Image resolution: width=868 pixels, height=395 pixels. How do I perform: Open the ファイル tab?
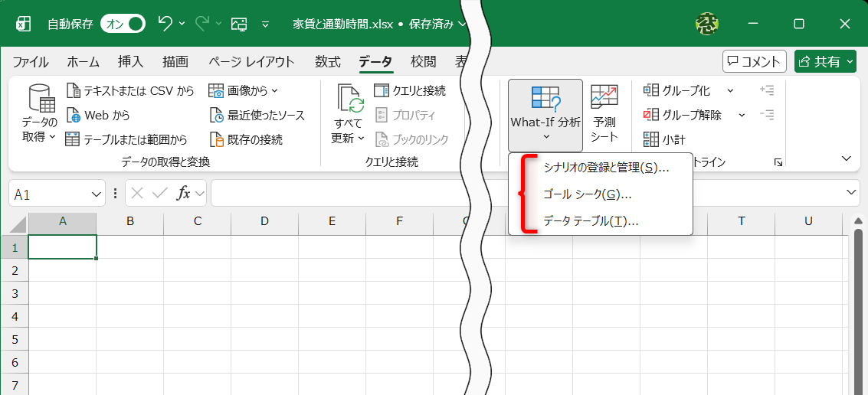(x=31, y=61)
